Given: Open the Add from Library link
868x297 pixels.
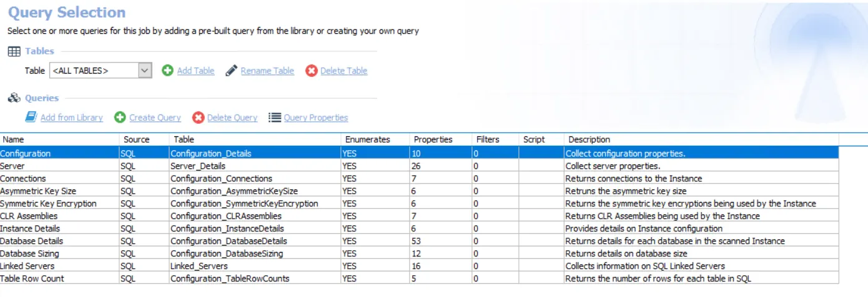Looking at the screenshot, I should tap(72, 117).
